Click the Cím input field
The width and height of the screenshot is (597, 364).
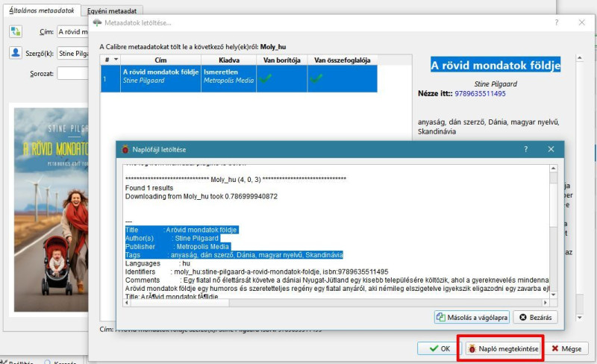pyautogui.click(x=72, y=31)
